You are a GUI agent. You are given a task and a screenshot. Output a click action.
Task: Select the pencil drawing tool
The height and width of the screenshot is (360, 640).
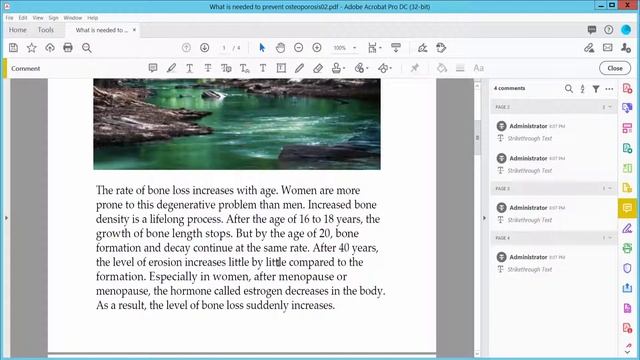pos(299,68)
